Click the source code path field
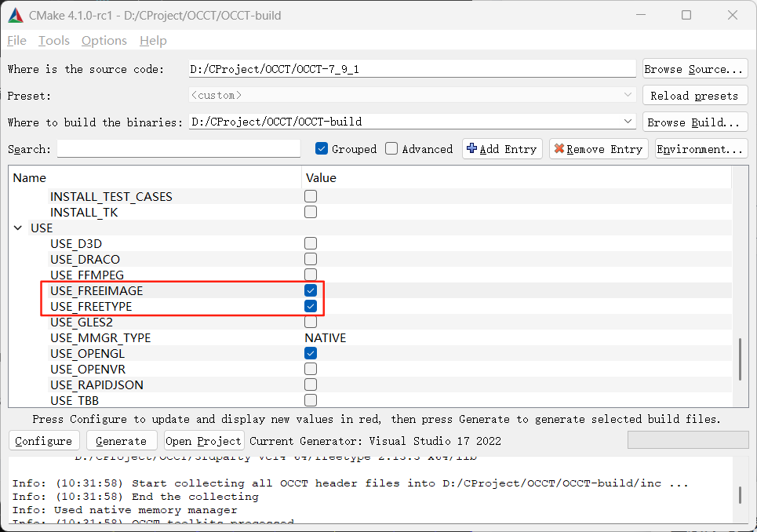The height and width of the screenshot is (532, 757). 412,68
